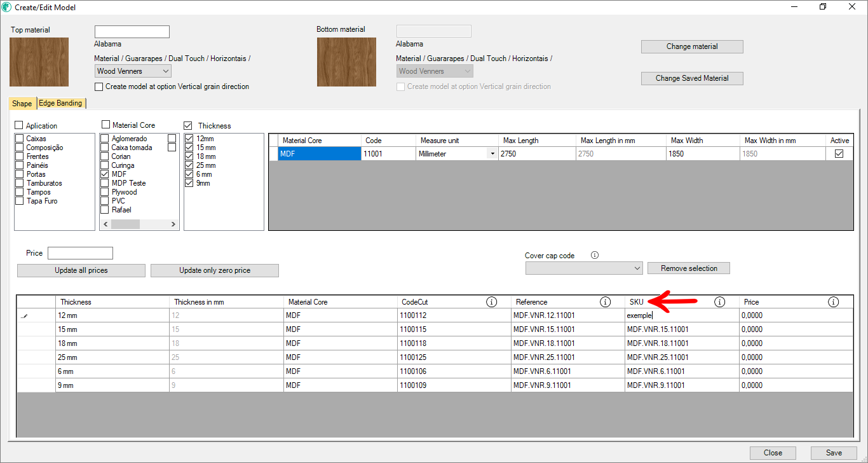Click the info icon in Reference column
The height and width of the screenshot is (463, 868).
tap(605, 302)
